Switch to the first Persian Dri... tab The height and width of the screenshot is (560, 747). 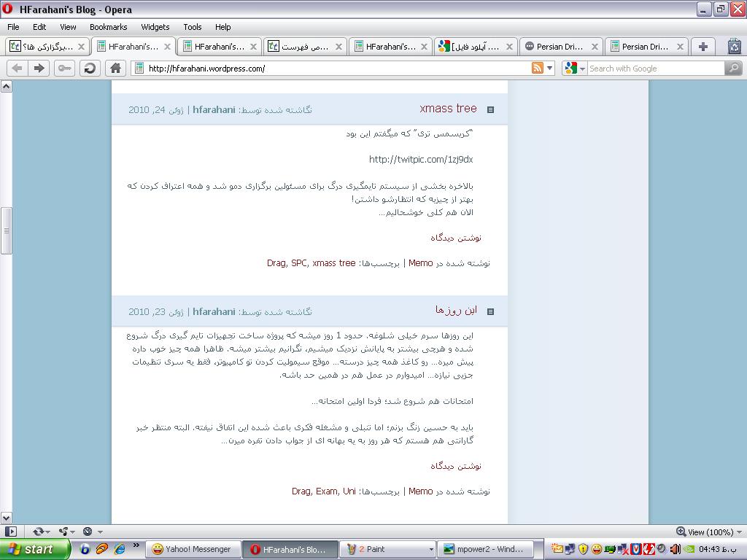coord(559,46)
